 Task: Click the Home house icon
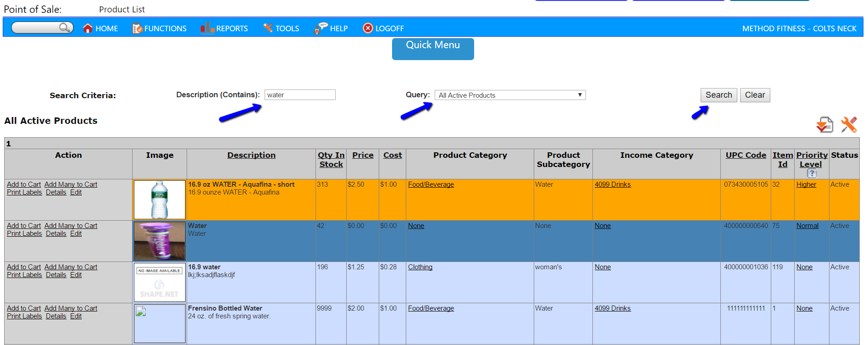88,28
